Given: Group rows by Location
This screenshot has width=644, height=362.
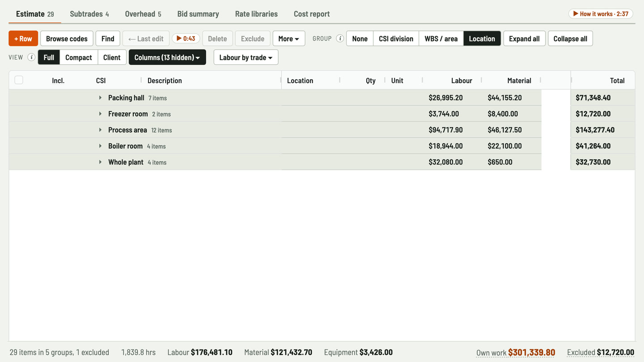Looking at the screenshot, I should (482, 38).
